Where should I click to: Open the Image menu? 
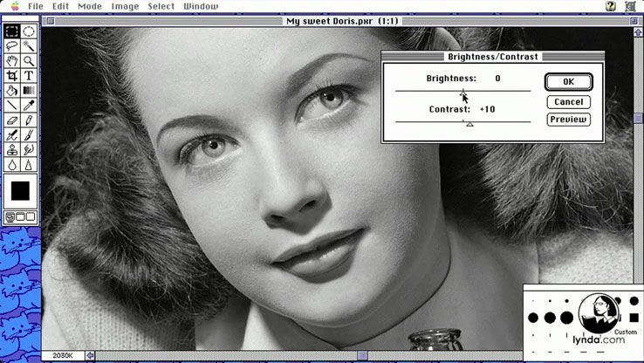click(125, 6)
